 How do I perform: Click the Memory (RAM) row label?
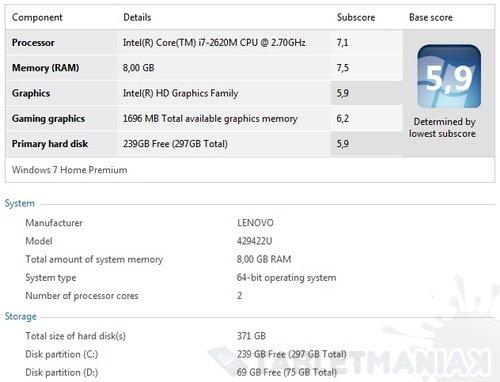(x=45, y=68)
